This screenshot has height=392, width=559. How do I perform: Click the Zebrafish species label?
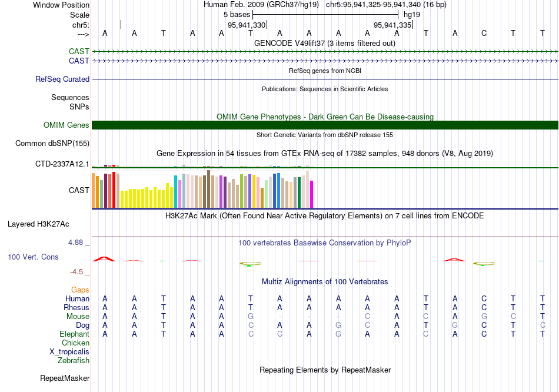[x=73, y=361]
